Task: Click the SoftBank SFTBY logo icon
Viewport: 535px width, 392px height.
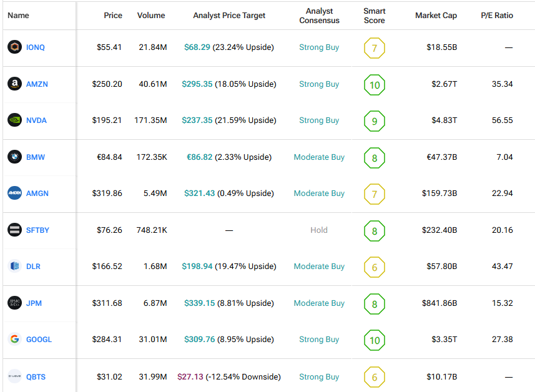Action: tap(14, 230)
